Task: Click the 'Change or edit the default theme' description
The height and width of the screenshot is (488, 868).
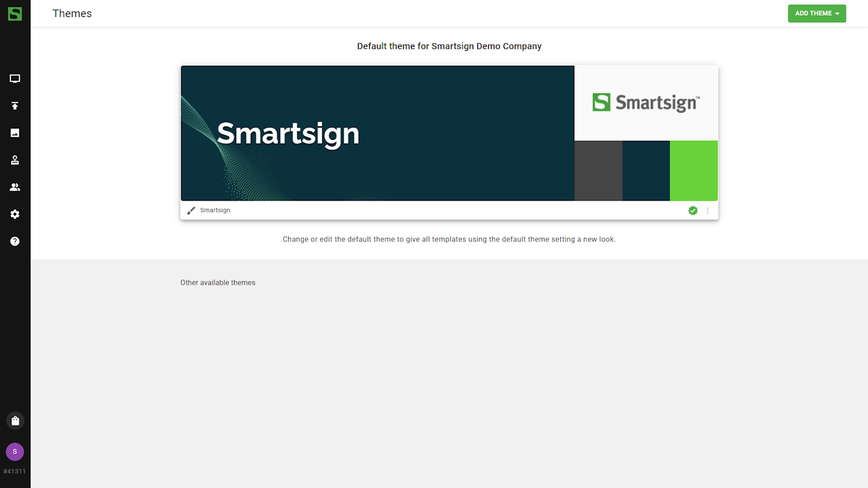Action: (x=449, y=239)
